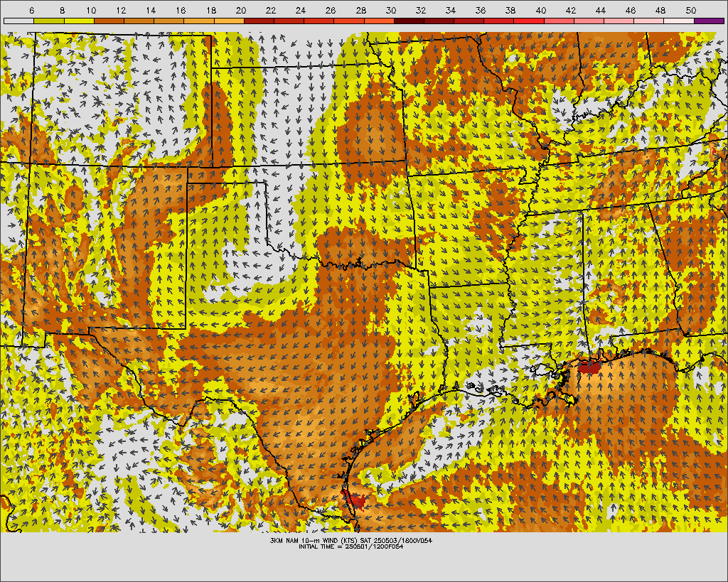Click the legend label '6'
The width and height of the screenshot is (728, 582).
coord(31,10)
